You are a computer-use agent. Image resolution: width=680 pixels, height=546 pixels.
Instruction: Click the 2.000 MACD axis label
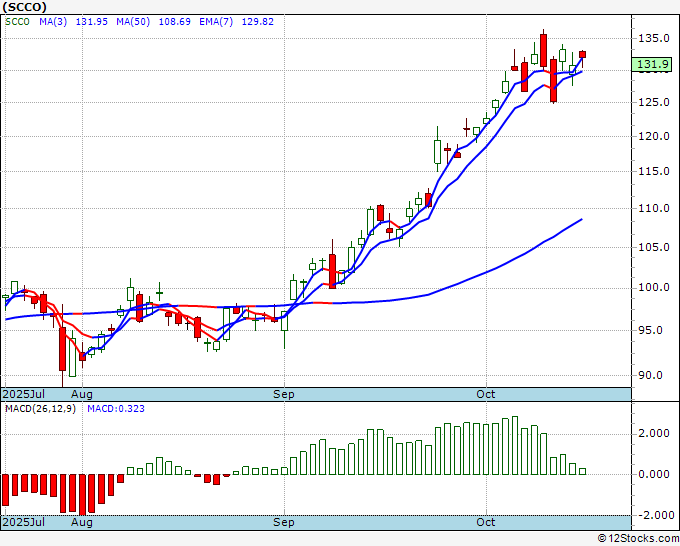[x=654, y=433]
